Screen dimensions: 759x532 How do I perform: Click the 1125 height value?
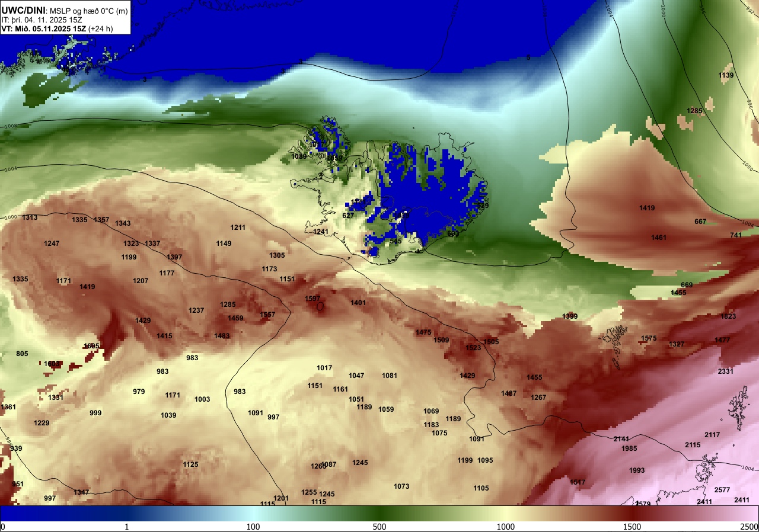[x=190, y=464]
